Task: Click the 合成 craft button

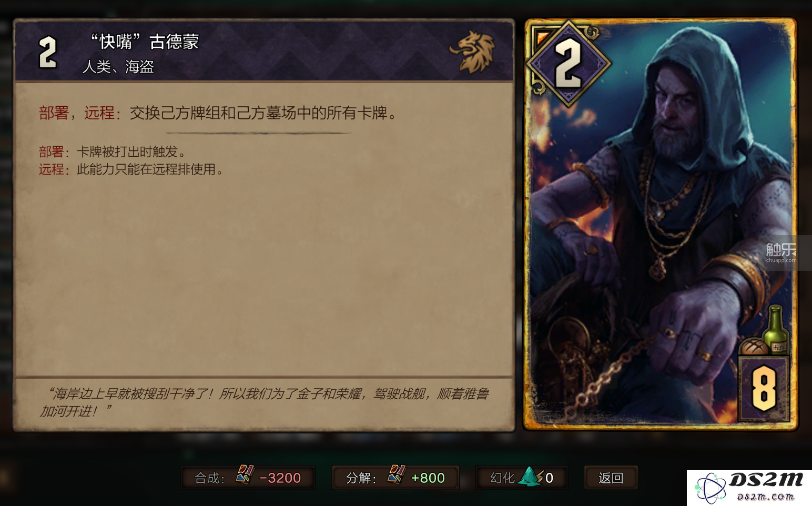Action: point(248,478)
